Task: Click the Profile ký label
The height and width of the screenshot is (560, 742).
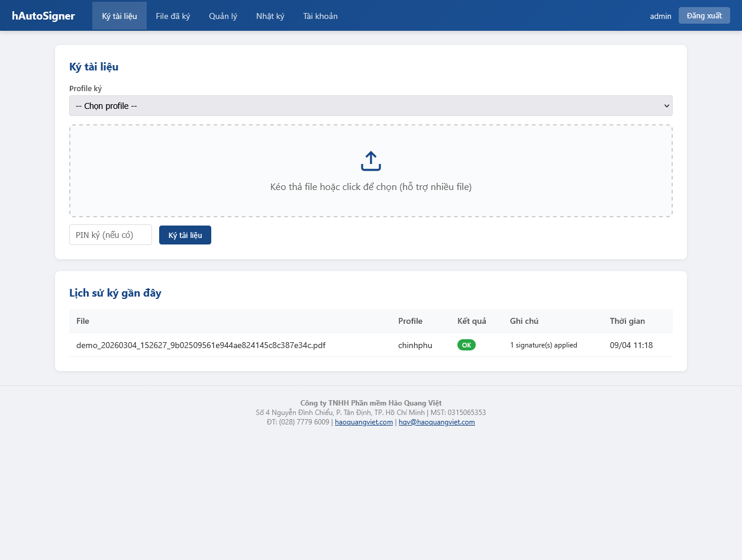Action: 86,89
